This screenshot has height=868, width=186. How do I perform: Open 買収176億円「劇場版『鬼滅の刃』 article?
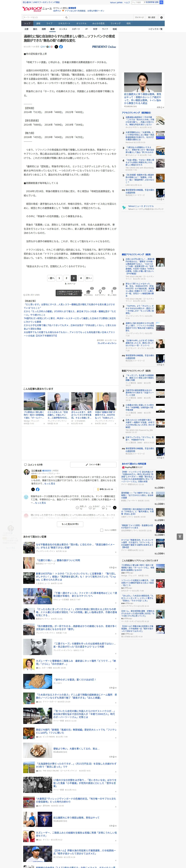pos(76,731)
